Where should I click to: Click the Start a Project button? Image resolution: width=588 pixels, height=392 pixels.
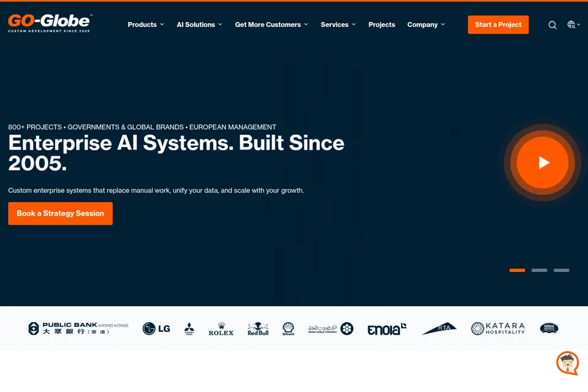click(498, 24)
